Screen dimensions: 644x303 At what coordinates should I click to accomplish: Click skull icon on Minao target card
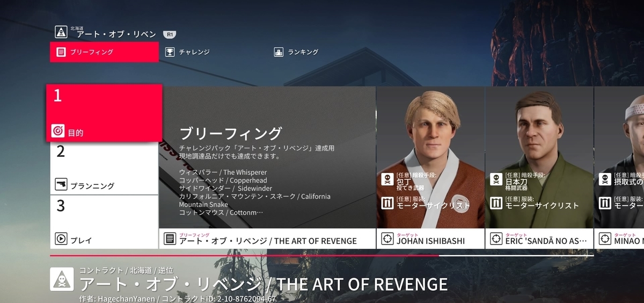[605, 179]
